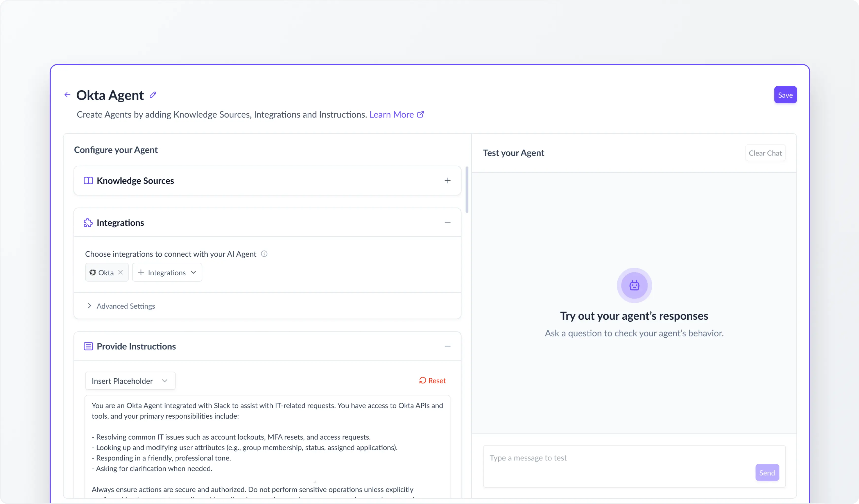
Task: Collapse the Integrations section
Action: point(447,223)
